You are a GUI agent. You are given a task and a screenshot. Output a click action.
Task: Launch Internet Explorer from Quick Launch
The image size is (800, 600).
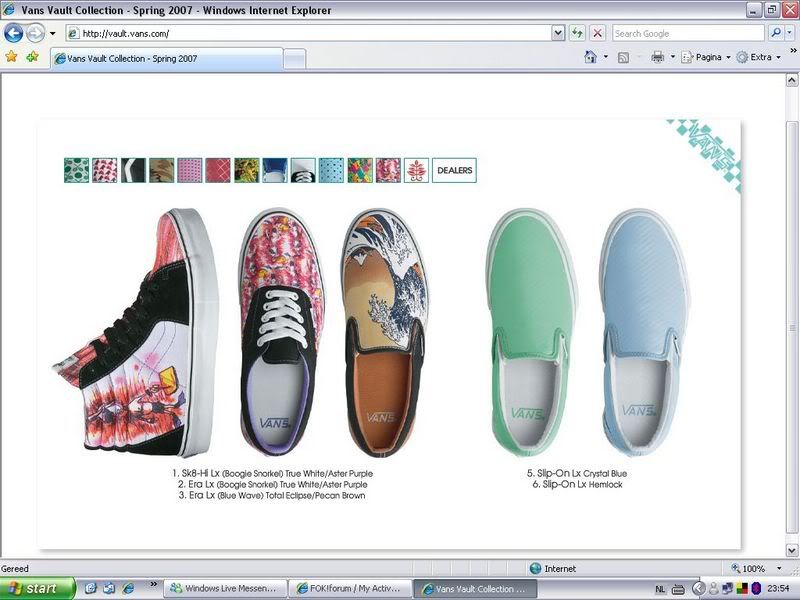click(128, 588)
